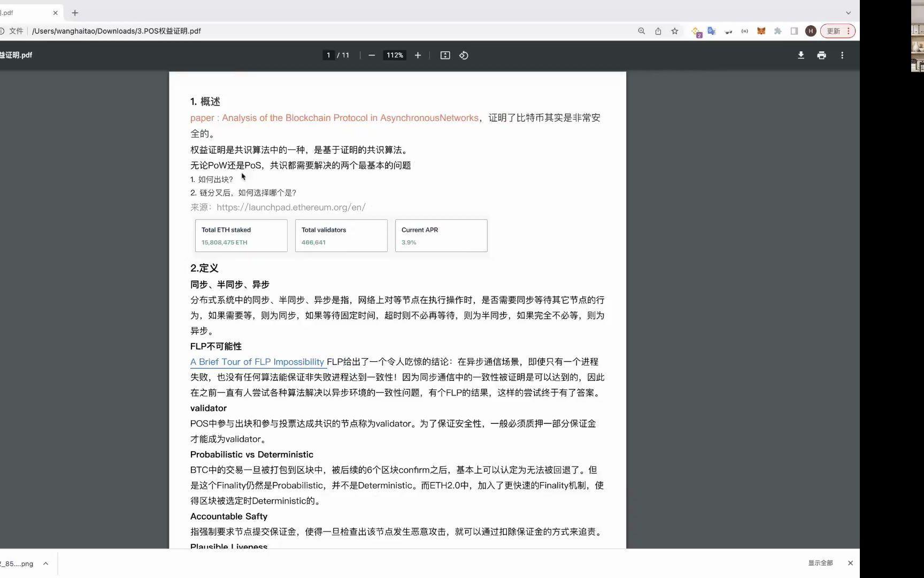Click the value 15,808,475 ETH
924x578 pixels.
pyautogui.click(x=224, y=242)
